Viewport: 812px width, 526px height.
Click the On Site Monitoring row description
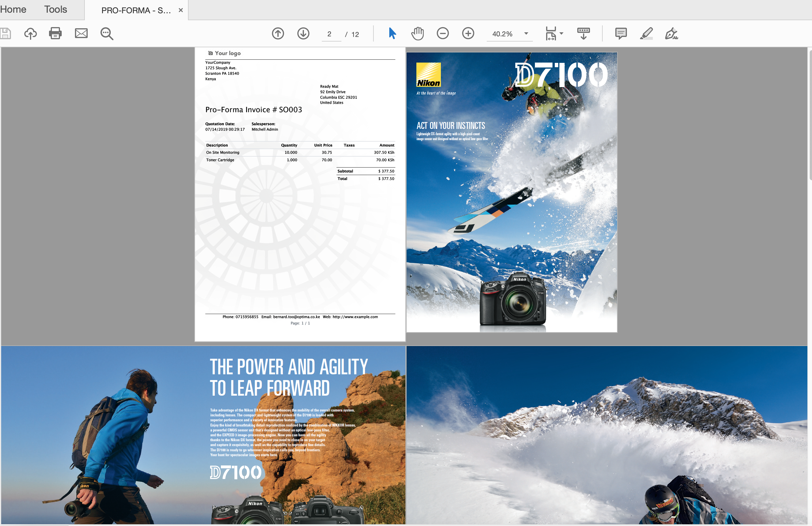click(222, 153)
